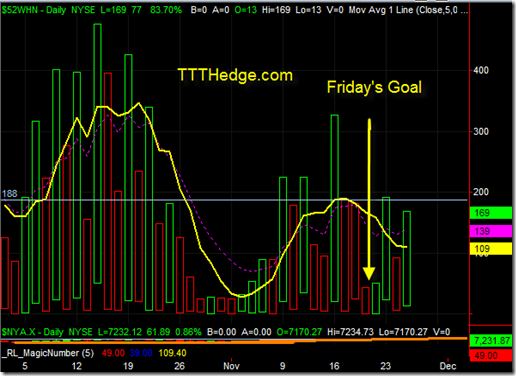Click the red 49.00 indicator value
Image resolution: width=516 pixels, height=376 pixels.
point(113,353)
